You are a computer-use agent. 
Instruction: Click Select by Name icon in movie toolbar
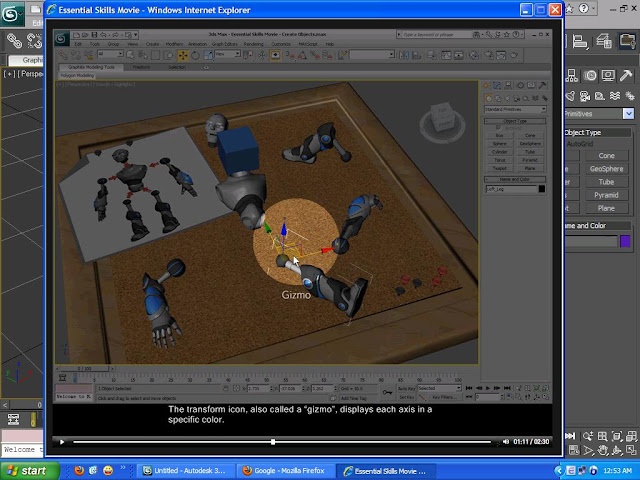pyautogui.click(x=142, y=55)
